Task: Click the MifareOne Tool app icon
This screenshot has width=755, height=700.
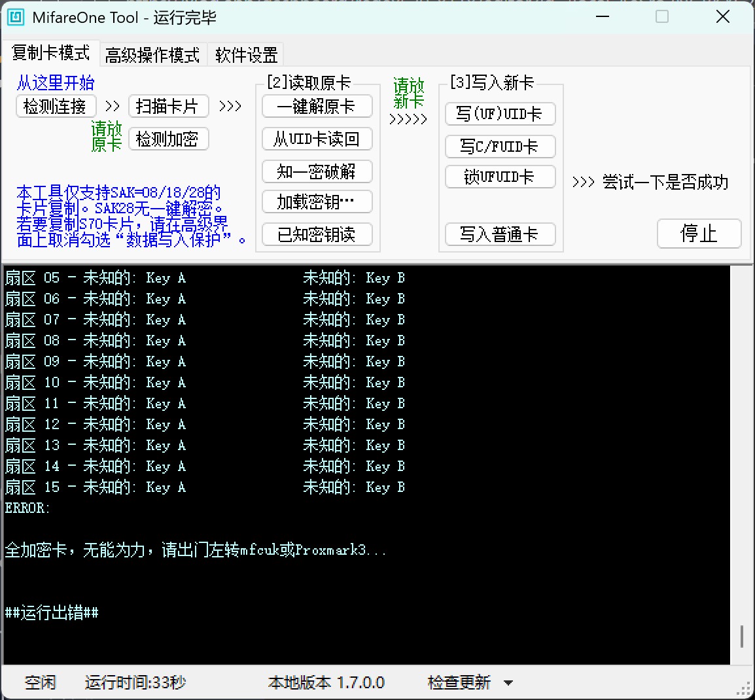Action: [16, 17]
